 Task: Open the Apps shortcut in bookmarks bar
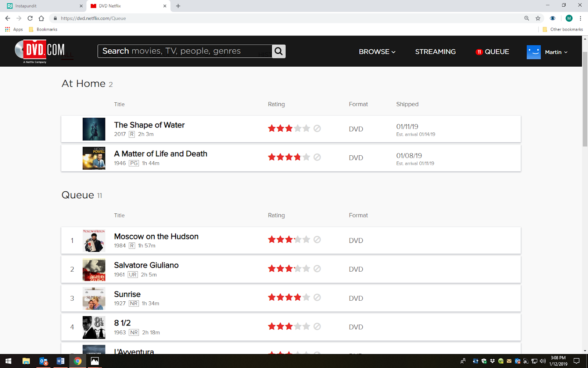tap(14, 29)
